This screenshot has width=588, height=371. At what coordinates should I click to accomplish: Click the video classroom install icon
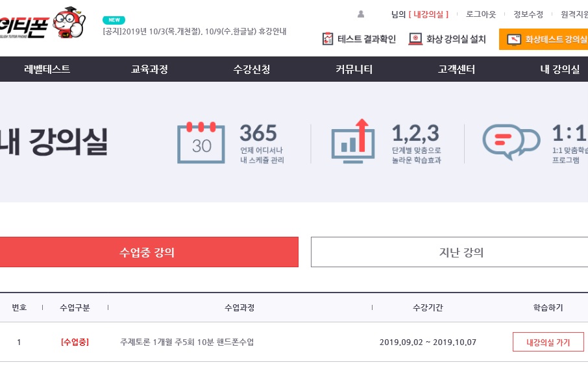click(415, 39)
